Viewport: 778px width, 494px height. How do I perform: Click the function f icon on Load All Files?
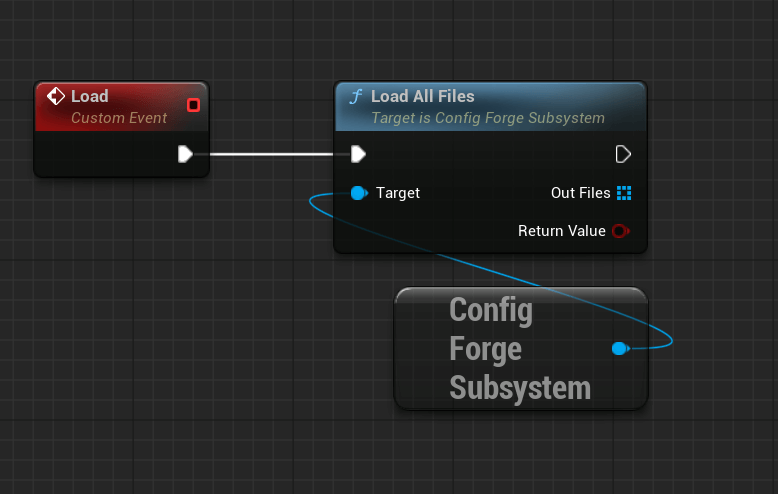(x=355, y=97)
